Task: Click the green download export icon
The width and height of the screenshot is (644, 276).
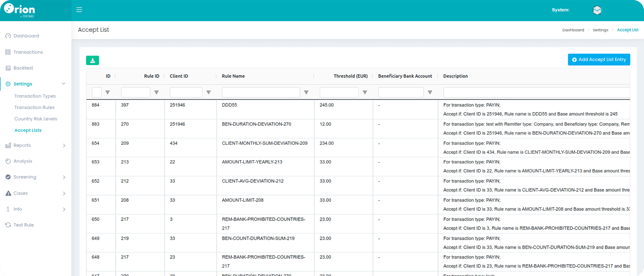Action: pyautogui.click(x=93, y=60)
